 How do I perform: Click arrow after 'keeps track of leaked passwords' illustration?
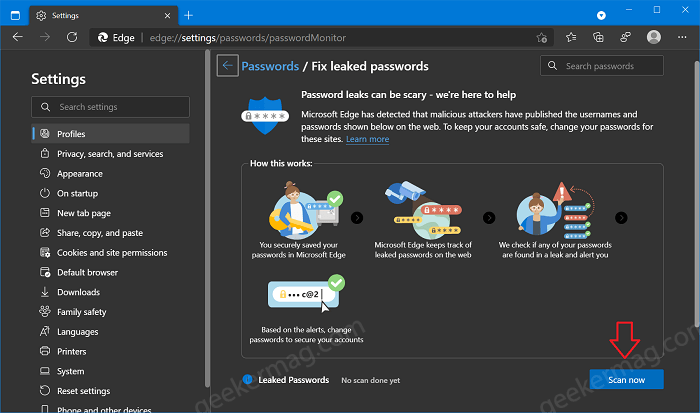pyautogui.click(x=489, y=218)
